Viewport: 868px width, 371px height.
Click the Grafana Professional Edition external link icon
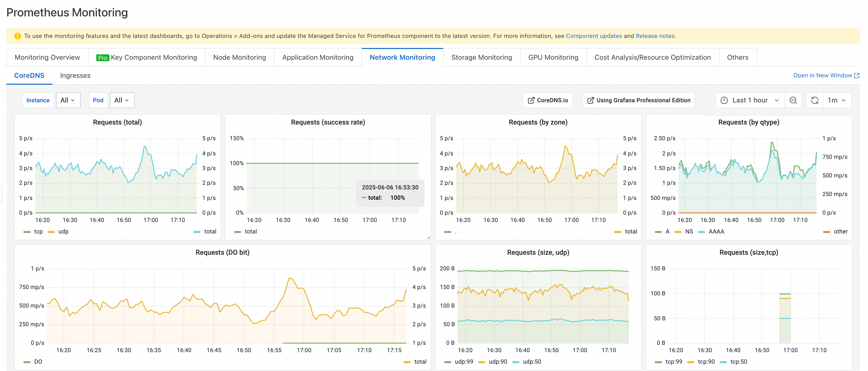click(590, 100)
